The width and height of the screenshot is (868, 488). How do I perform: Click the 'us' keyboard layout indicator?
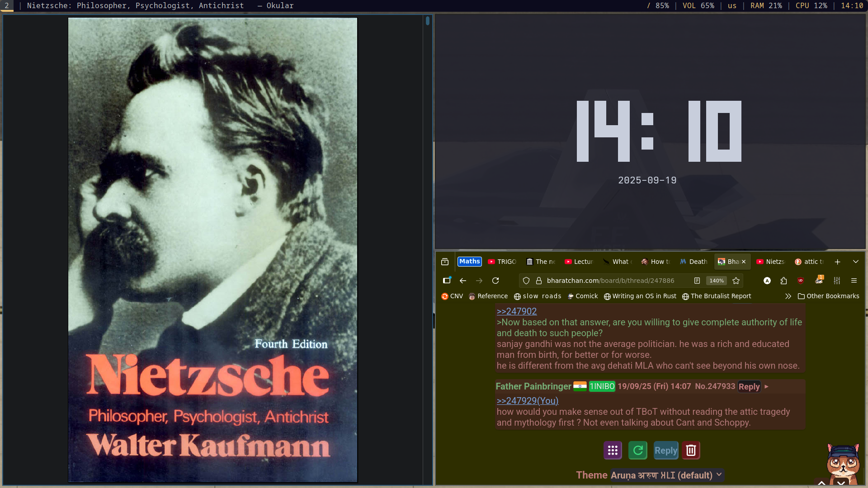click(732, 5)
